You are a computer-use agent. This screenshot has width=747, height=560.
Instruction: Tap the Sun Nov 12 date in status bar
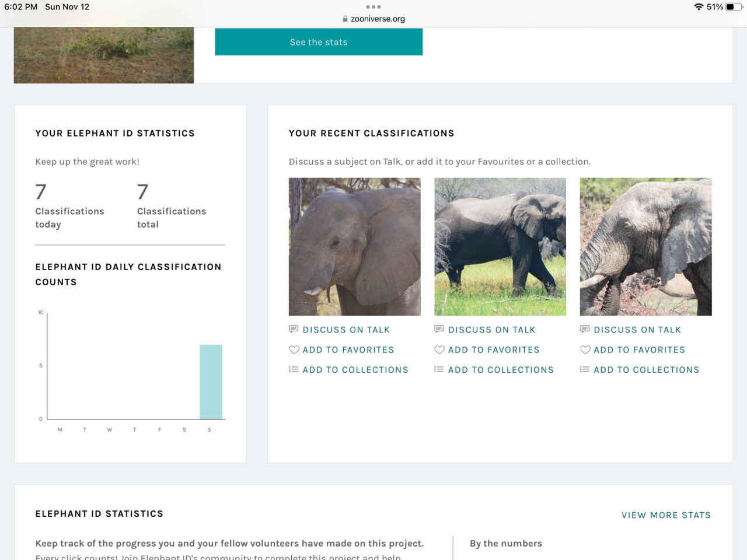[x=67, y=7]
